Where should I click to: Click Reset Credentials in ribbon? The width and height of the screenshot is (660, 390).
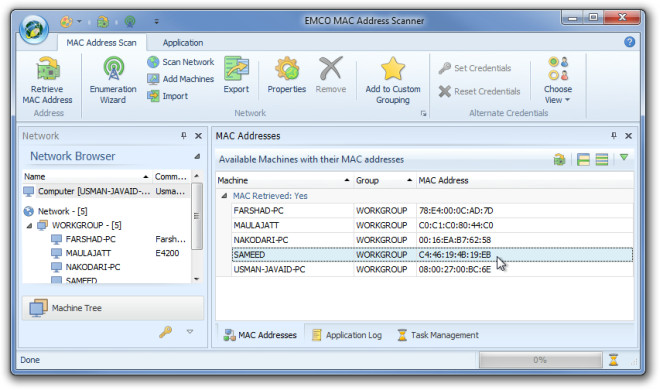pos(479,91)
